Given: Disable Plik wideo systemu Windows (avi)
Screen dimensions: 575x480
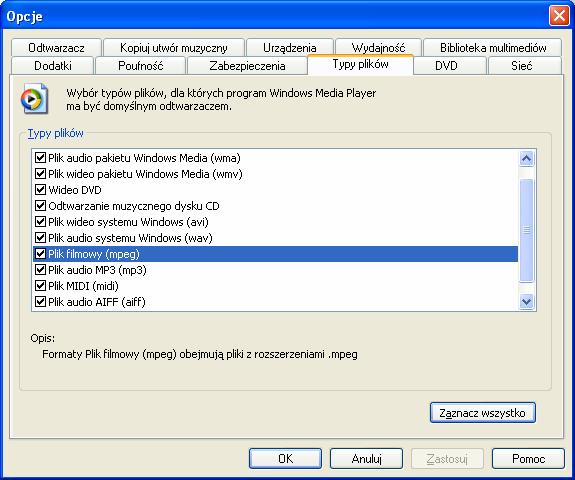Looking at the screenshot, I should click(40, 222).
